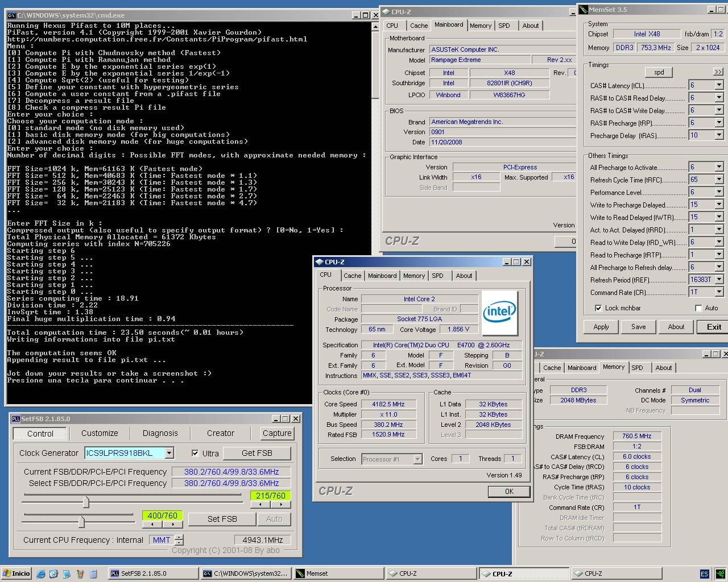This screenshot has height=582, width=728.
Task: Open RAS# Precharge (tRP) dropdown in MemSet
Action: pos(719,123)
